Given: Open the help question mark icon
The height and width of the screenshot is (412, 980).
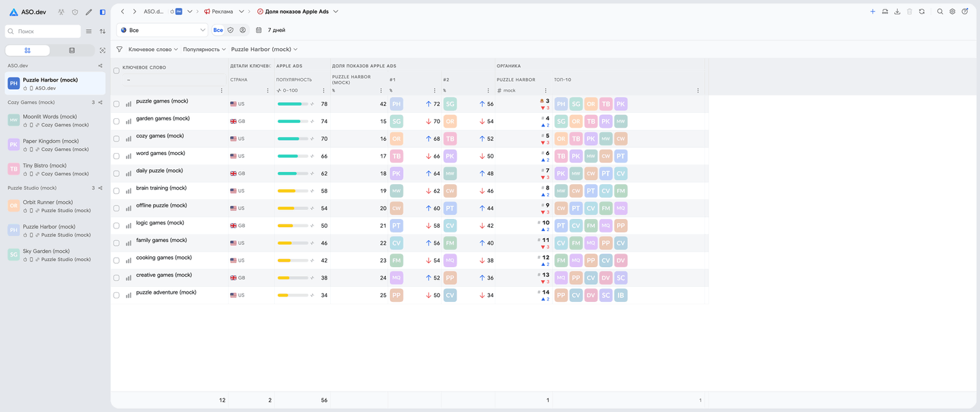Looking at the screenshot, I should pos(964,12).
